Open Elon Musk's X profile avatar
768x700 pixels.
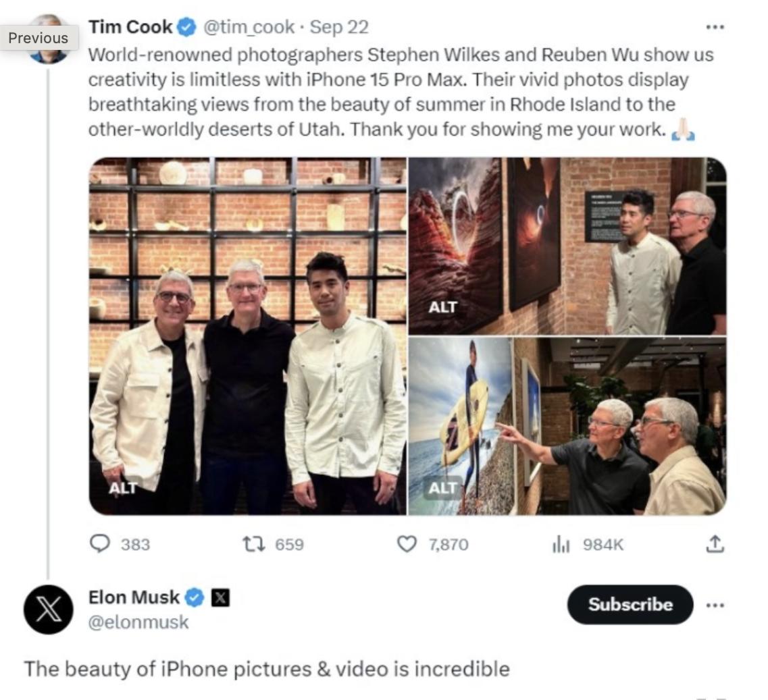click(49, 610)
